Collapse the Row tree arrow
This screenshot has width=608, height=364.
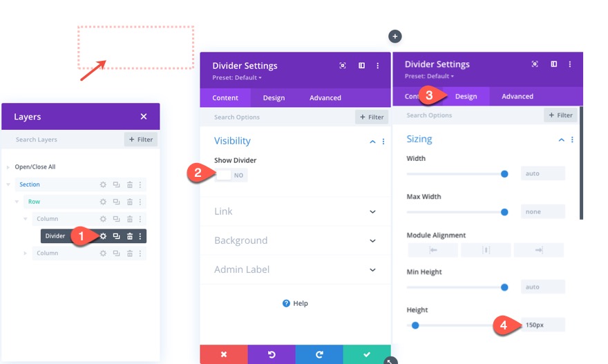(17, 202)
